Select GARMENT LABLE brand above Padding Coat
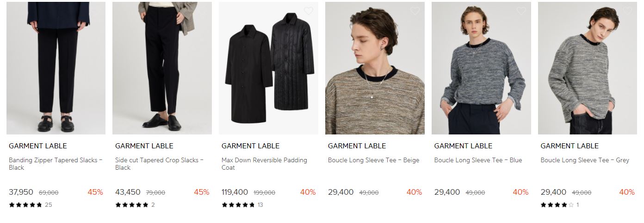Viewport: 644px width, 223px height. (x=250, y=146)
